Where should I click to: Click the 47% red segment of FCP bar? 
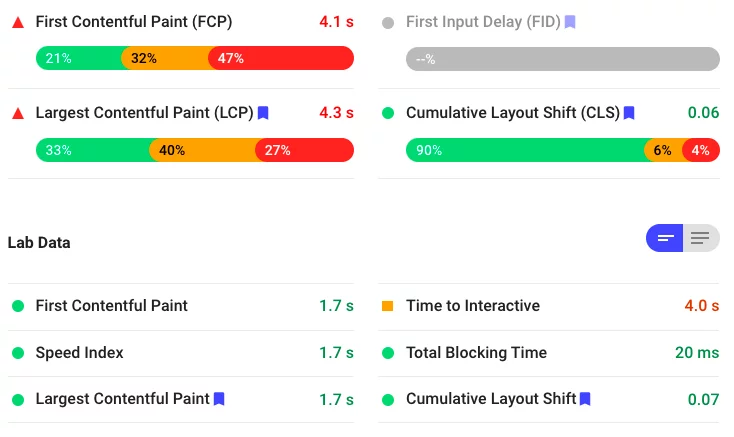click(281, 58)
